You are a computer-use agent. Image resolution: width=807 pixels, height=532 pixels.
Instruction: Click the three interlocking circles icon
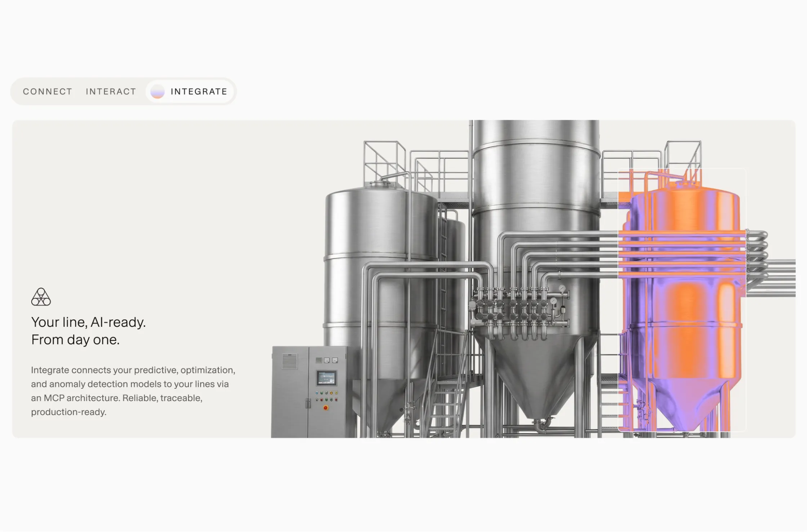[x=41, y=297]
